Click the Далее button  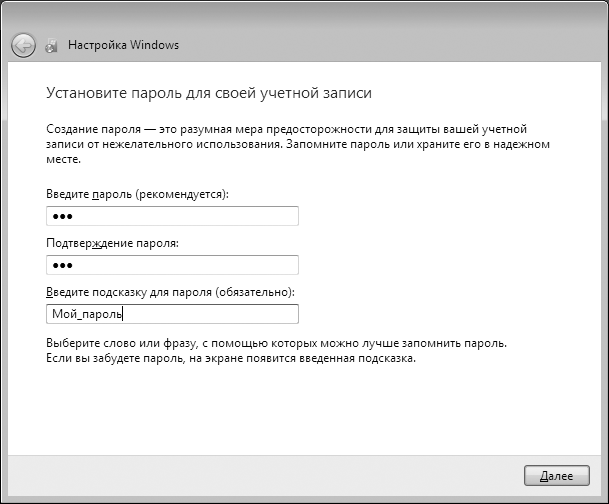pos(557,476)
